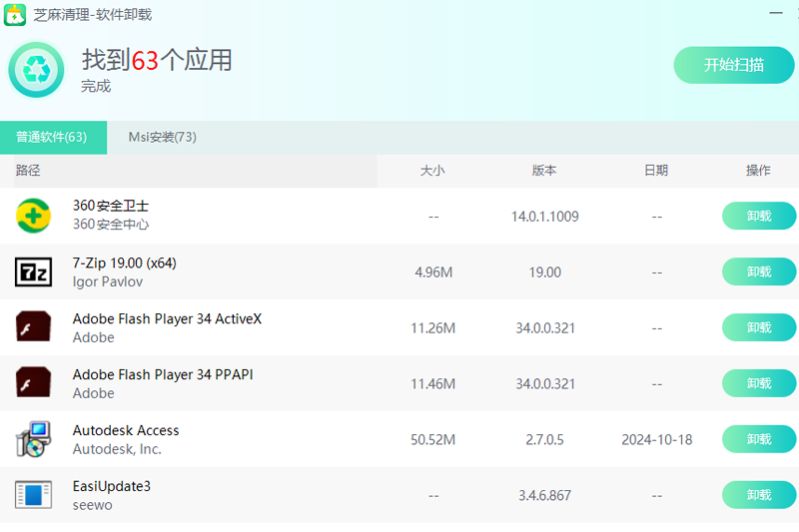Image resolution: width=799 pixels, height=532 pixels.
Task: Sort list by 大小 column header
Action: click(x=432, y=171)
